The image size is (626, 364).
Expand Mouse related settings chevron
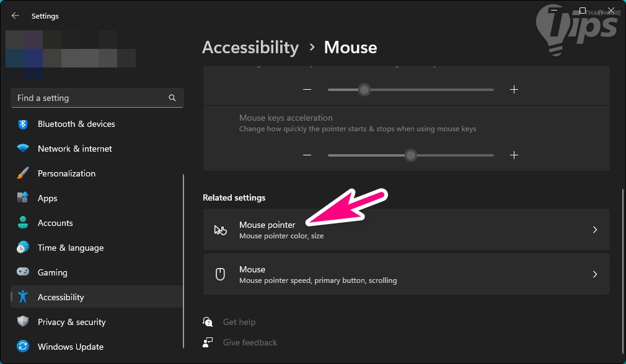pos(594,274)
